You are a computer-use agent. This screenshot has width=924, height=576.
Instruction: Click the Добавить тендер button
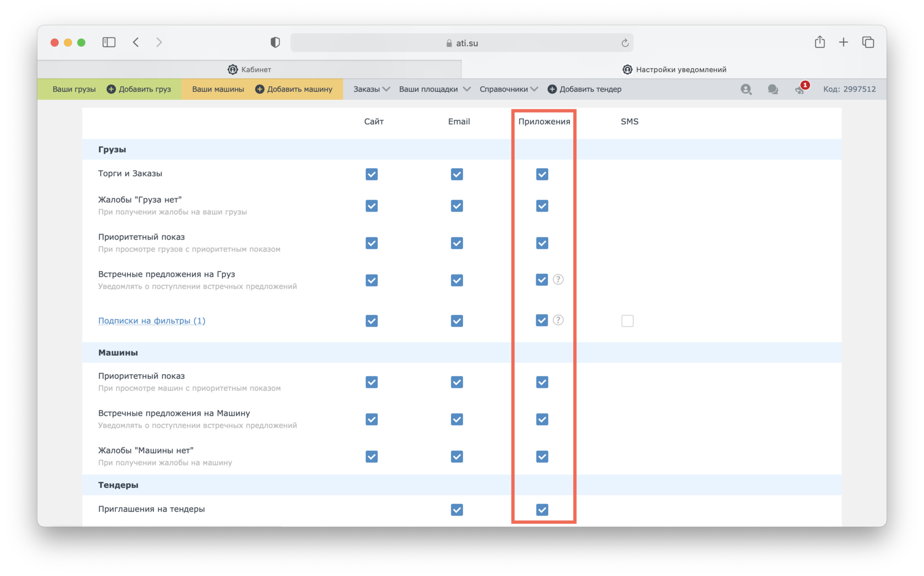585,89
